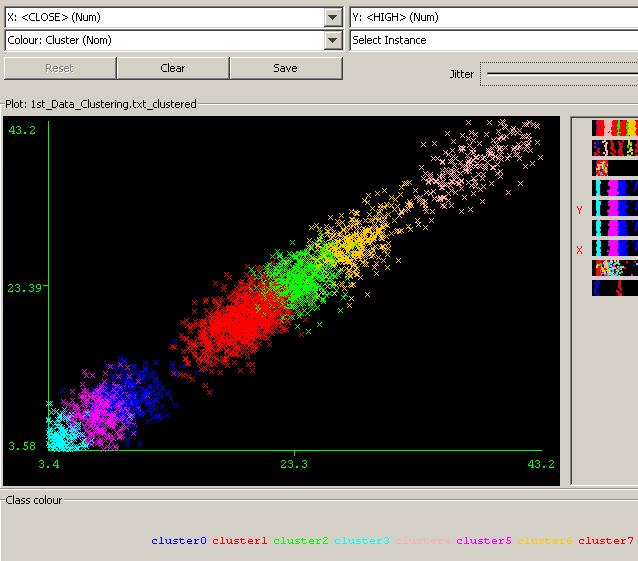This screenshot has height=561, width=638.
Task: Click the Plot: 1st_Data_Clustering.txt_clustered title
Action: coord(101,104)
